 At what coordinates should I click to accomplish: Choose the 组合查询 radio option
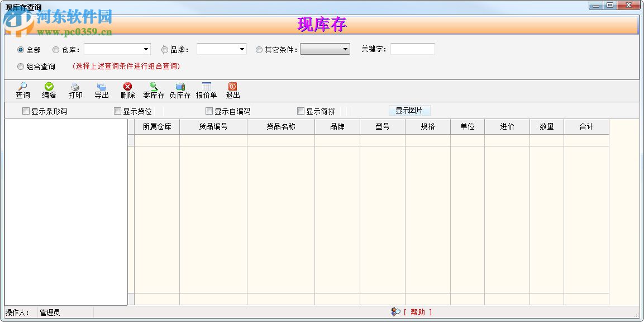pyautogui.click(x=20, y=66)
